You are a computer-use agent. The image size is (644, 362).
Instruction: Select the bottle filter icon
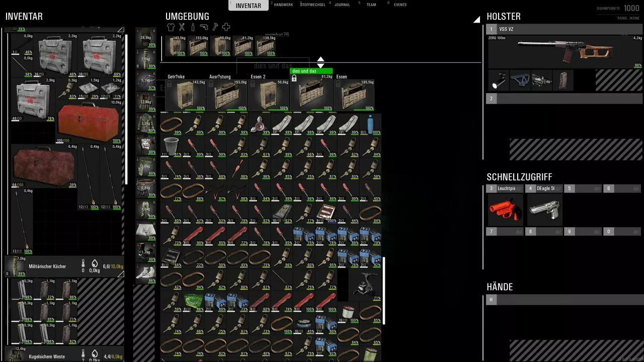[192, 27]
